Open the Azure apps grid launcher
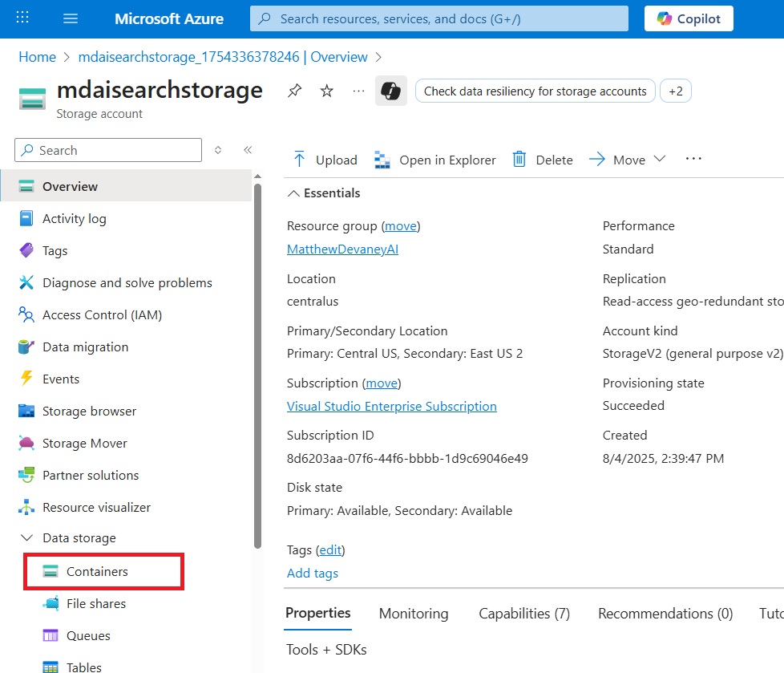Viewport: 784px width, 673px height. click(22, 18)
